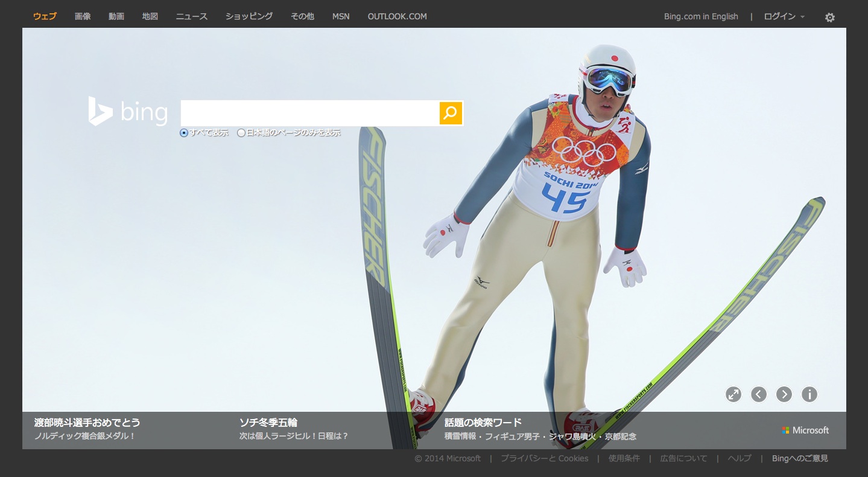This screenshot has width=868, height=477.
Task: Expand background image to full screen
Action: (x=733, y=394)
